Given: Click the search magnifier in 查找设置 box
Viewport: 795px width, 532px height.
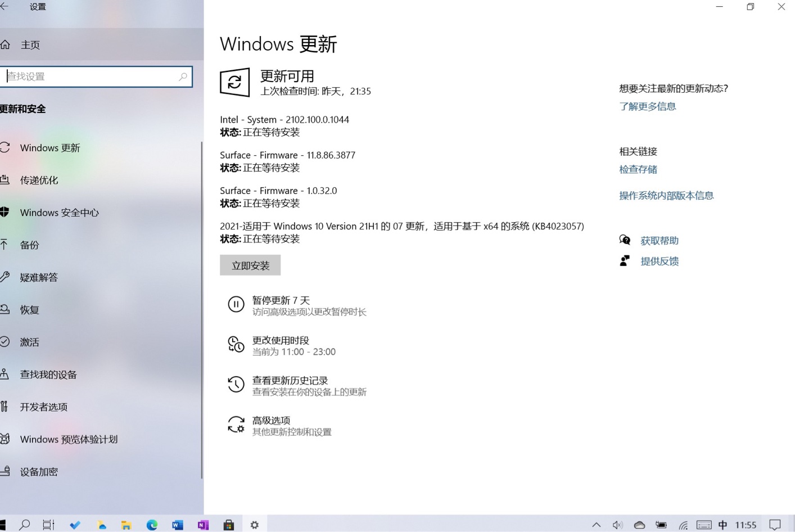Looking at the screenshot, I should coord(183,76).
